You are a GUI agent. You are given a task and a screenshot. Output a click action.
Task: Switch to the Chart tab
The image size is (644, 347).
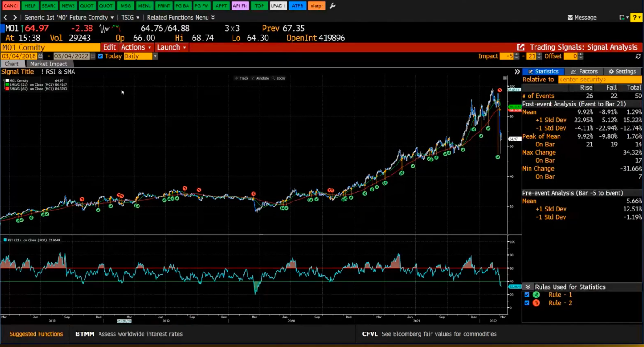[12, 64]
